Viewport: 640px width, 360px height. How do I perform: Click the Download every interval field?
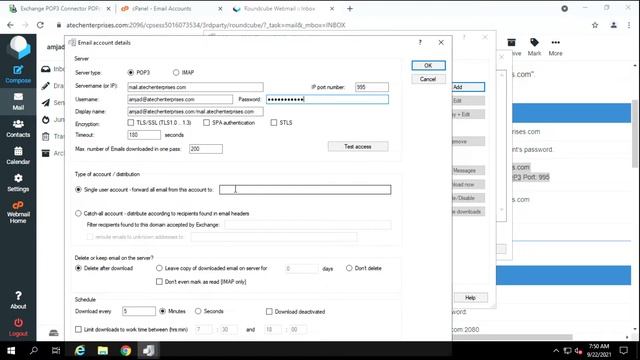coord(139,311)
